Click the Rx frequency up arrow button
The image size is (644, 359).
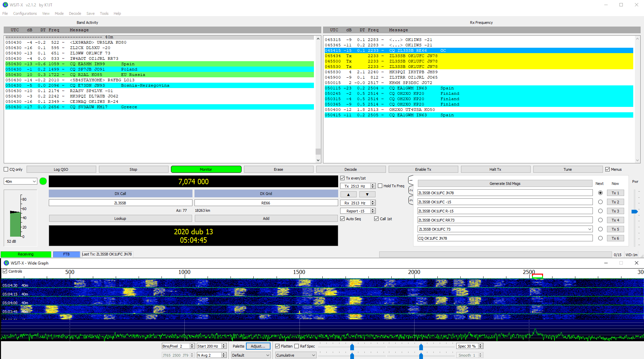tap(348, 194)
